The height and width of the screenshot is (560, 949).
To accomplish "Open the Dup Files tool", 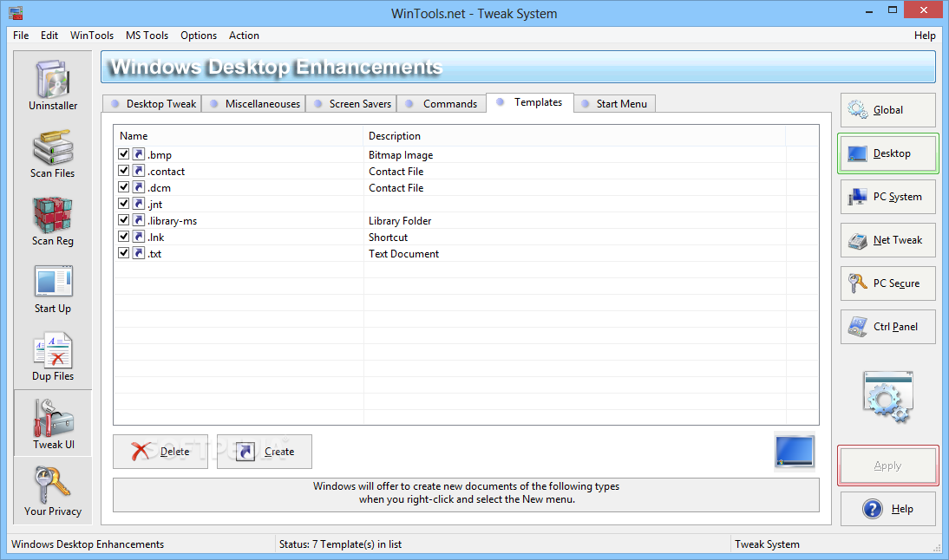I will click(x=53, y=356).
